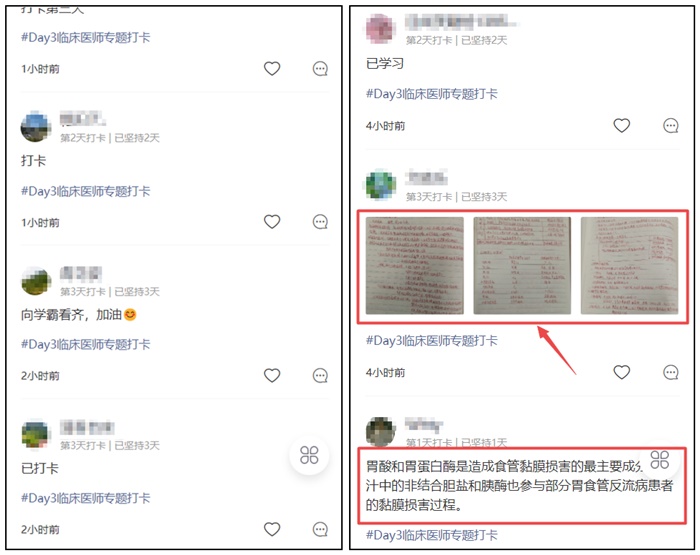Viewport: 700px width, 555px height.
Task: Comment on the '已学习' post
Action: coord(671,126)
